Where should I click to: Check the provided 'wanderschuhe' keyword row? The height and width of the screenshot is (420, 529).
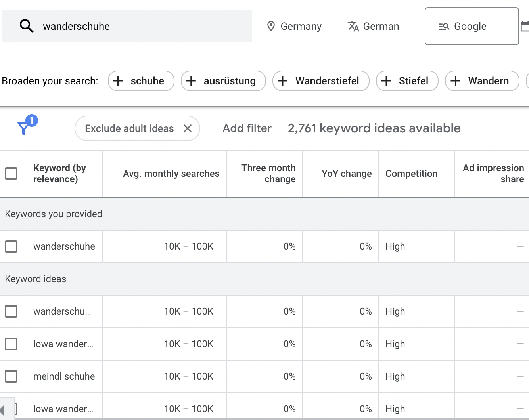tap(11, 246)
